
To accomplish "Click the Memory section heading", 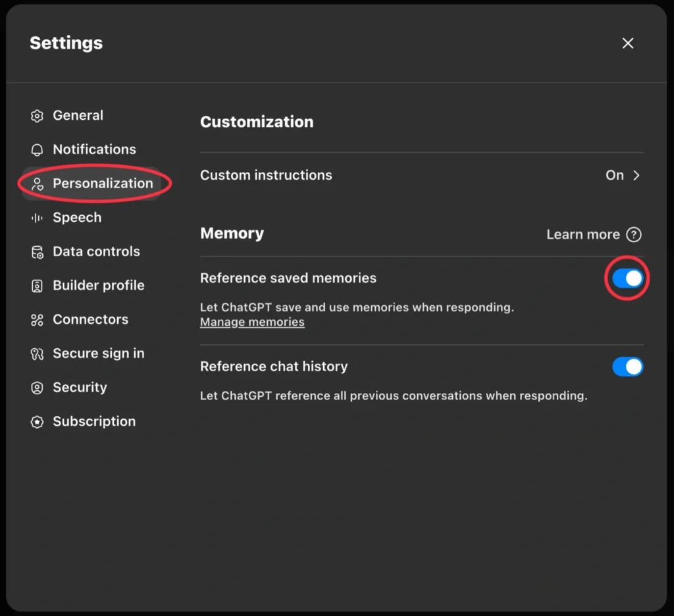I will tap(232, 234).
